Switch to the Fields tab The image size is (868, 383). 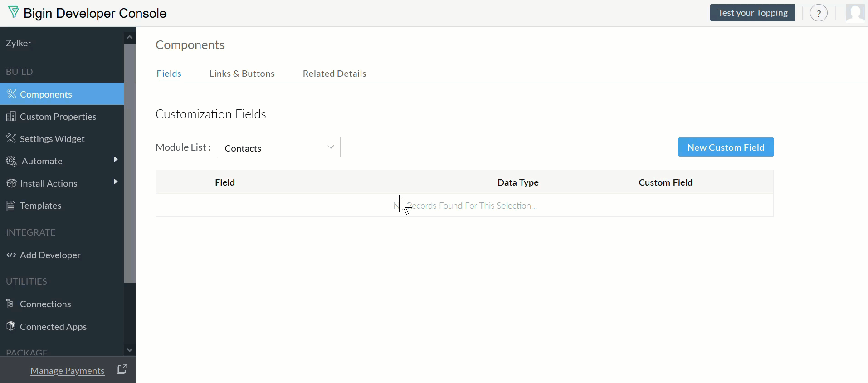(x=169, y=74)
